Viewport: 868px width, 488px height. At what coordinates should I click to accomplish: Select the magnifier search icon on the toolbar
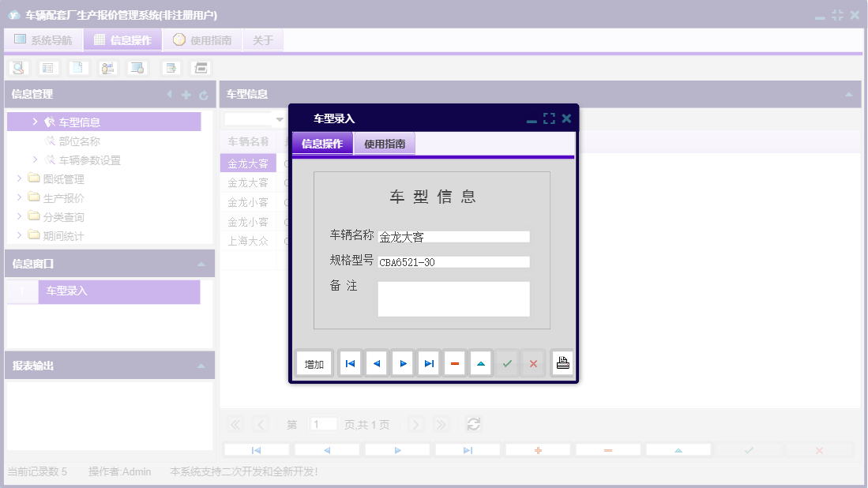tap(19, 67)
